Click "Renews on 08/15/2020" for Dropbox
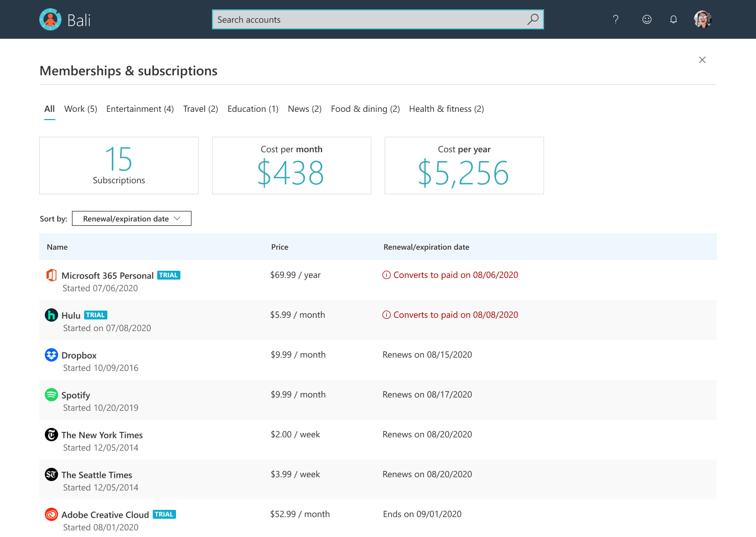Image resolution: width=756 pixels, height=537 pixels. point(427,355)
